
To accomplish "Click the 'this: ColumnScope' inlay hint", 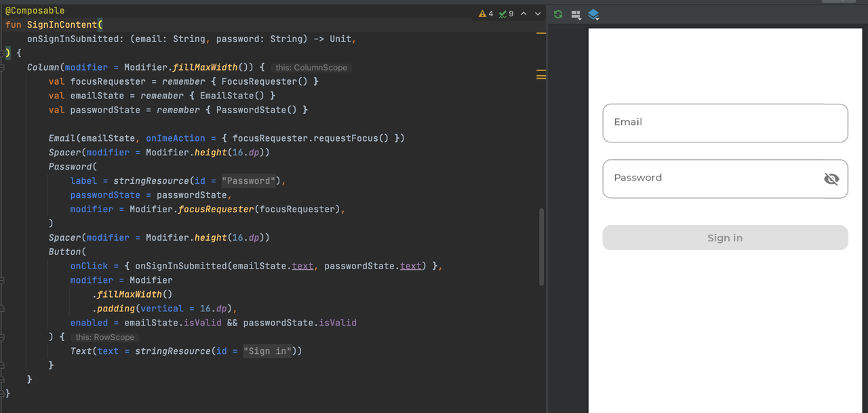I will (311, 68).
